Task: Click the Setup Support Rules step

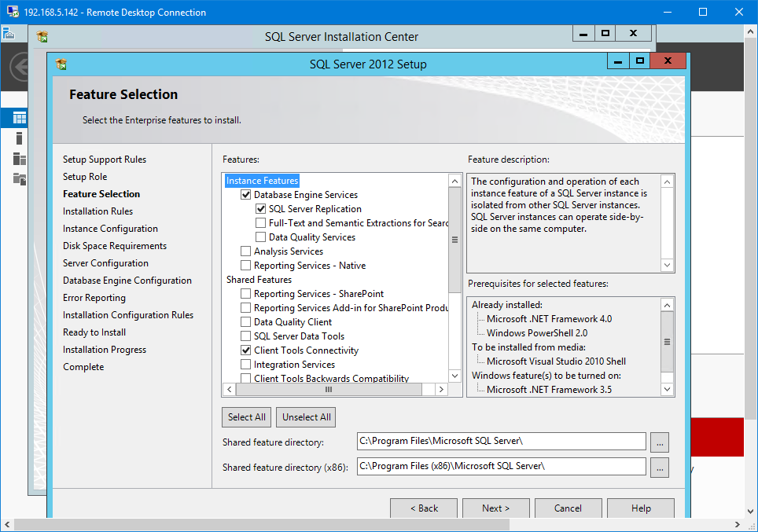Action: (105, 160)
